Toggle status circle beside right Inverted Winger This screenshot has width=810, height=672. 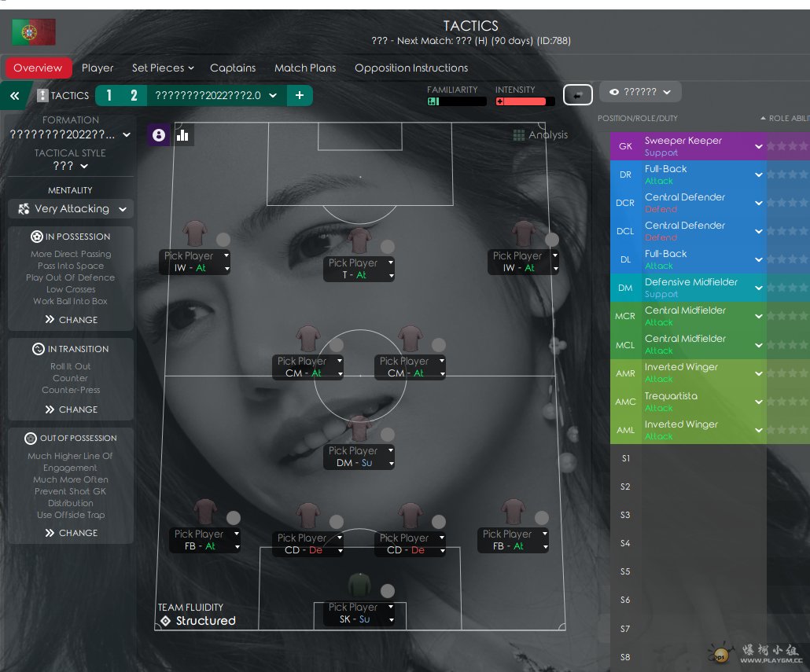point(552,240)
